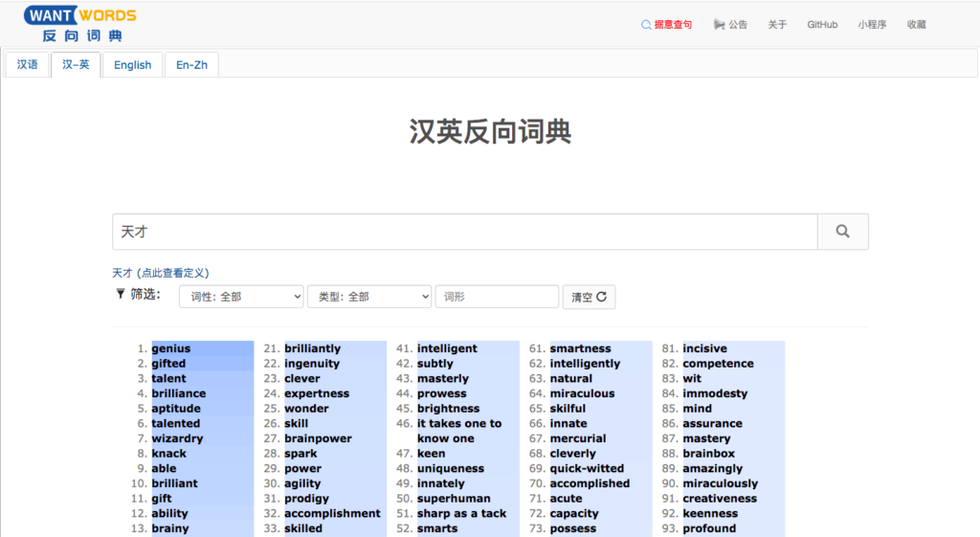This screenshot has height=537, width=980.
Task: Open the 公告 announcement link
Action: (730, 25)
